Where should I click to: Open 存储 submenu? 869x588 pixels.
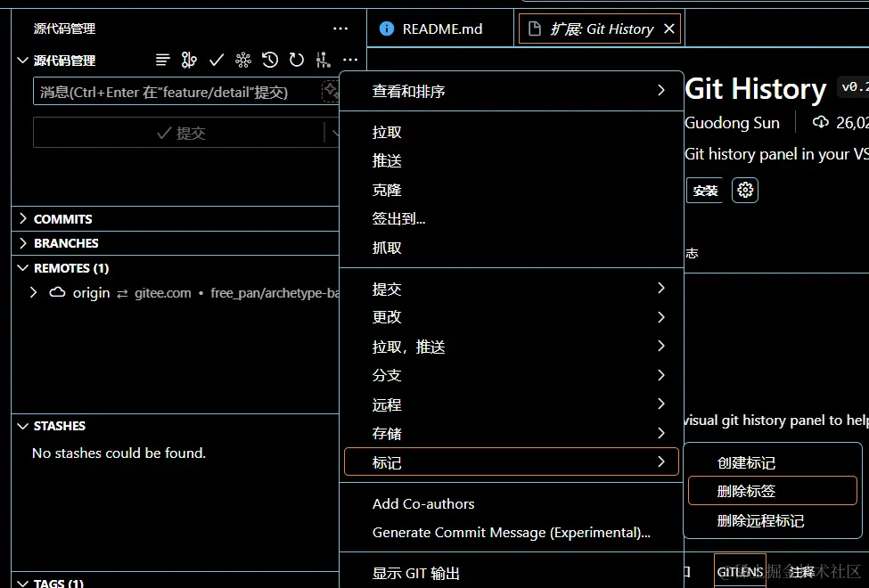(511, 433)
